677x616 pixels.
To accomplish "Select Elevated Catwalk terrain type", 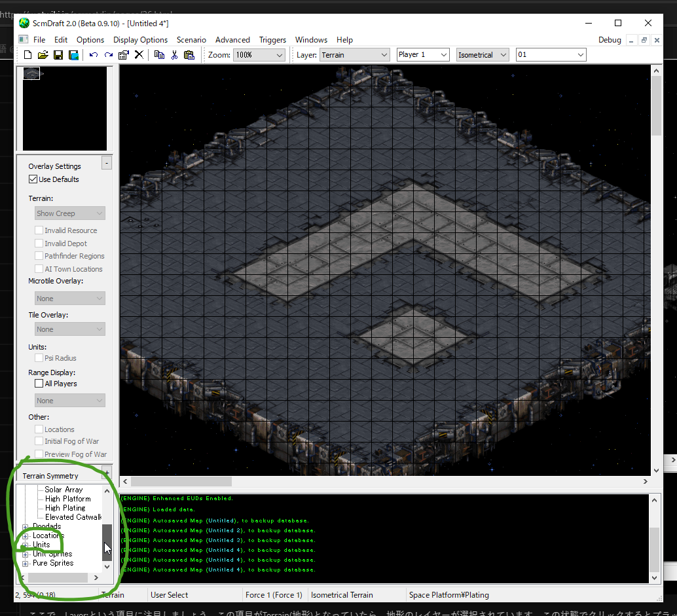I will pos(73,517).
